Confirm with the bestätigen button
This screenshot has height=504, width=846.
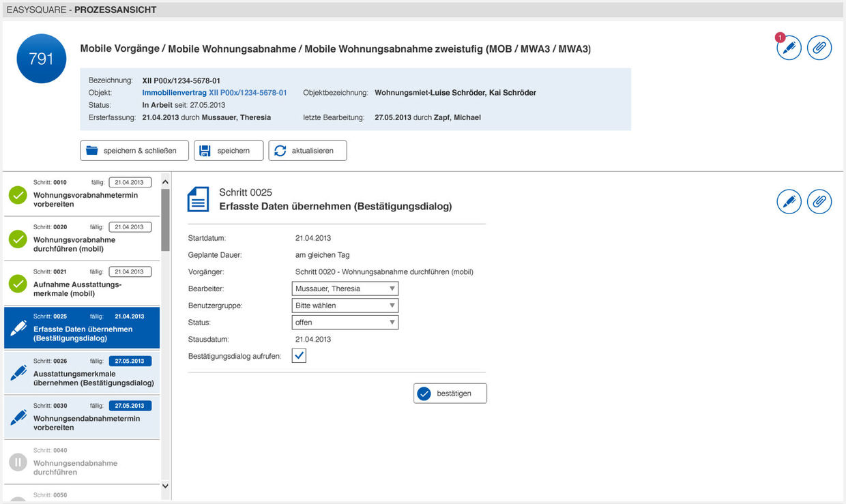450,393
